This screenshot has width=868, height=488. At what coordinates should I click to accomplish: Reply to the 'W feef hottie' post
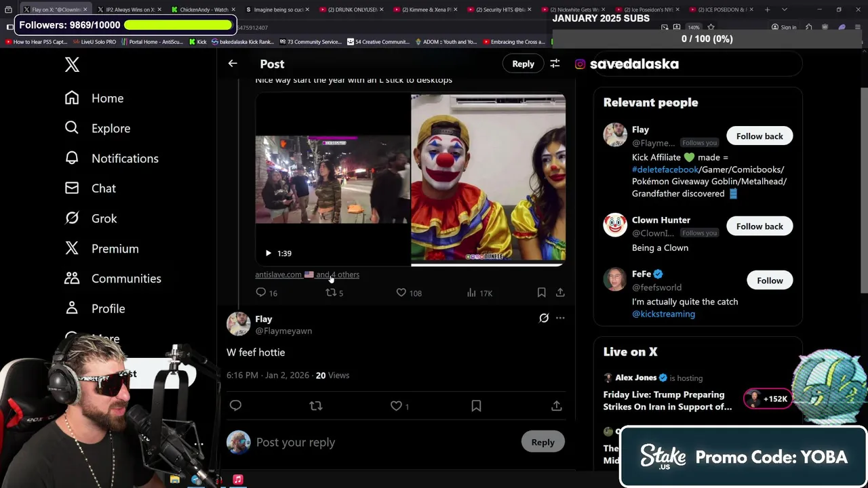[x=235, y=405]
